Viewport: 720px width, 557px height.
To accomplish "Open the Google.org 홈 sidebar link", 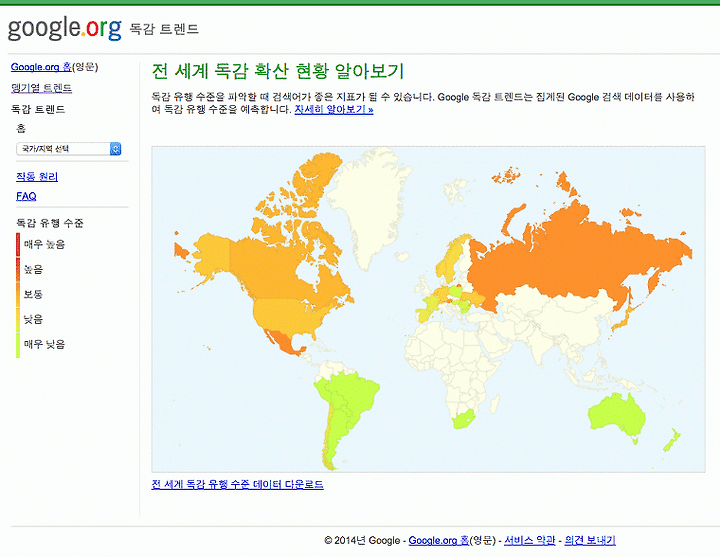I will pos(41,67).
